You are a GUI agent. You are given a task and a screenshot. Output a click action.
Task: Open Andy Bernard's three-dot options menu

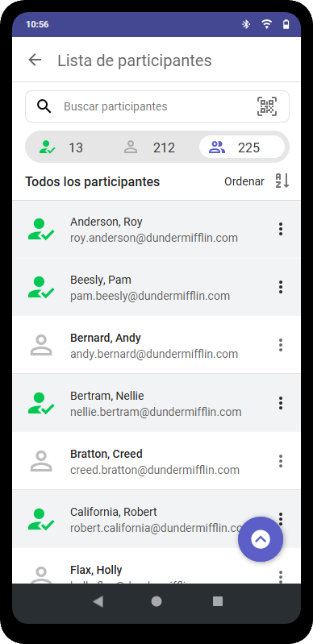(281, 345)
